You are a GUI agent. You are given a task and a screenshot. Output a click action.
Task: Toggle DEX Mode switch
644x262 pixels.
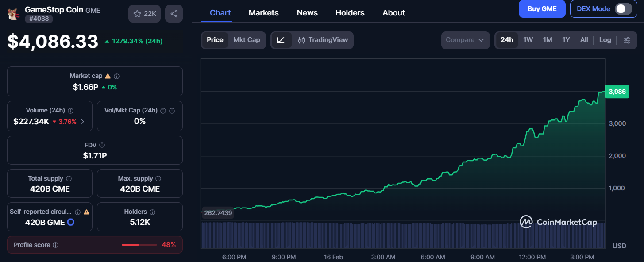click(623, 9)
